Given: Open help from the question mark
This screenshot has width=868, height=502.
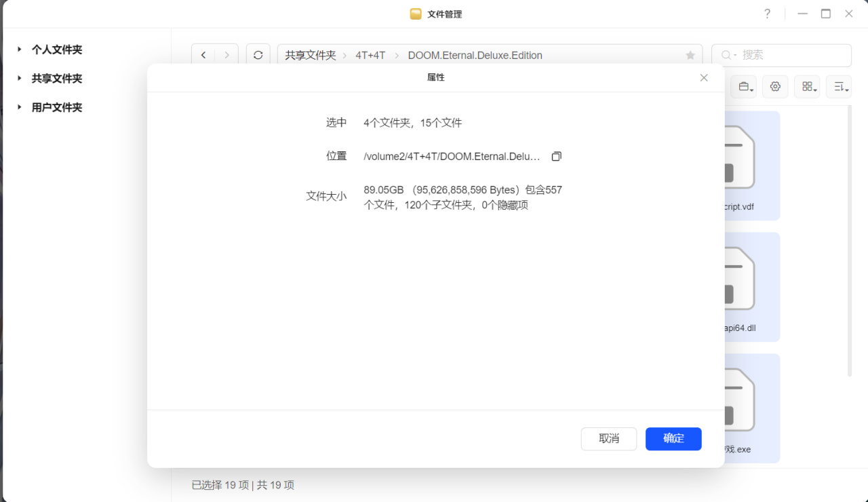Looking at the screenshot, I should pyautogui.click(x=767, y=14).
